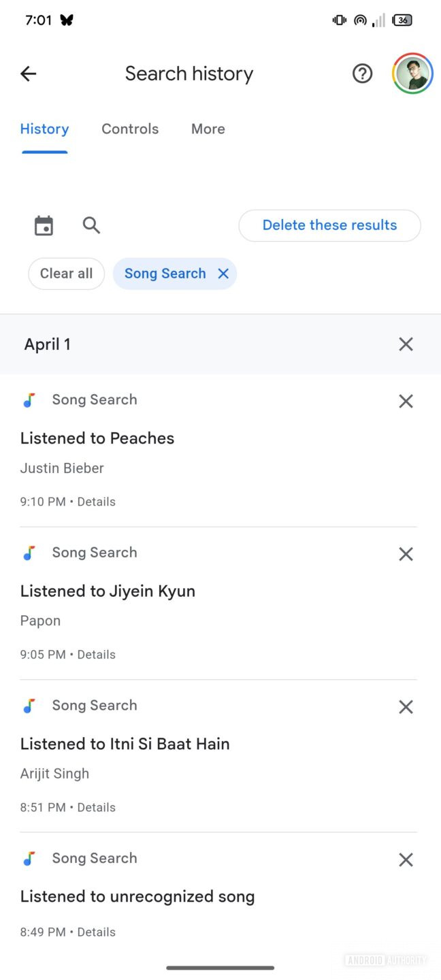Remove all April 1 entries with its X

coord(406,344)
